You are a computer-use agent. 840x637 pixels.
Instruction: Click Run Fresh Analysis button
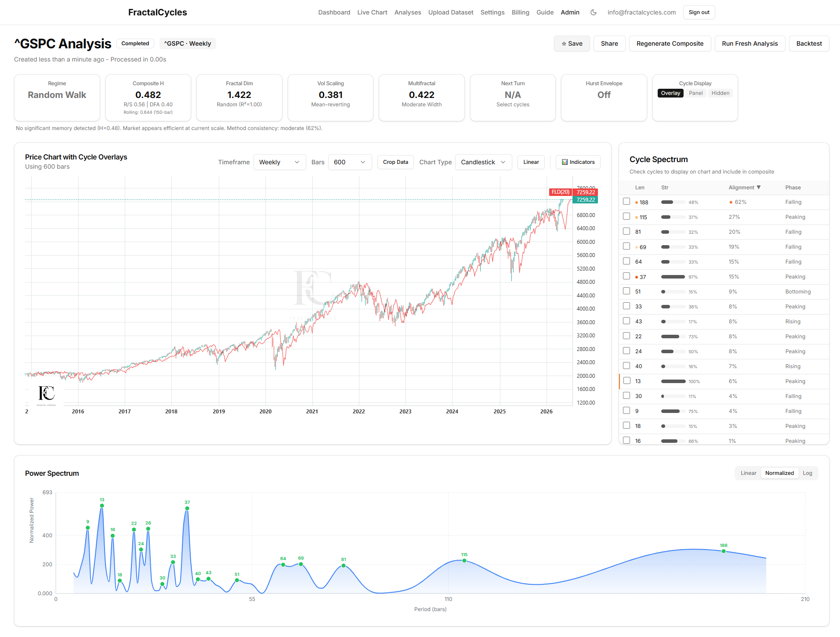(749, 43)
